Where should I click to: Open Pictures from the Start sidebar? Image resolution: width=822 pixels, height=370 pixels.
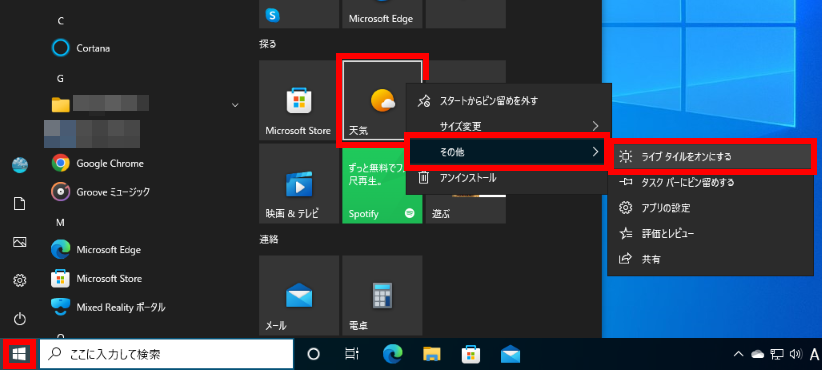pyautogui.click(x=19, y=242)
